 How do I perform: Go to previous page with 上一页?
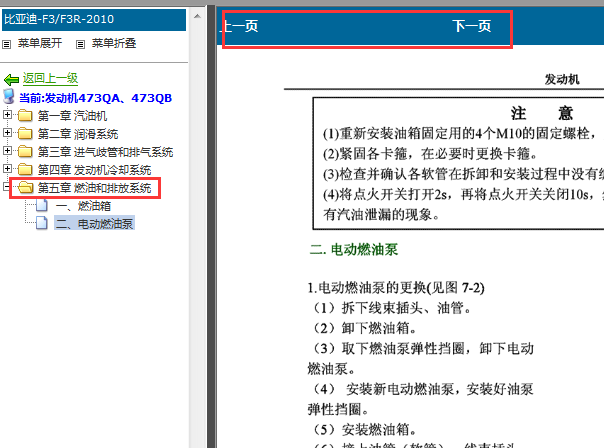pyautogui.click(x=240, y=26)
